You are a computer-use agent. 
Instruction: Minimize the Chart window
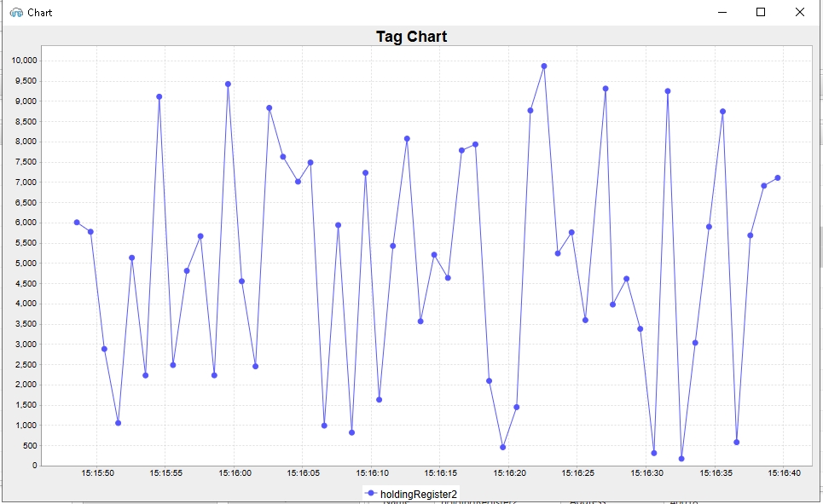pyautogui.click(x=722, y=13)
